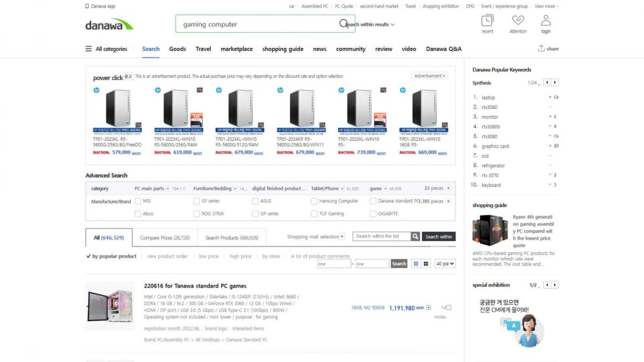The width and height of the screenshot is (644, 362).
Task: Select list view for search results
Action: [415, 263]
